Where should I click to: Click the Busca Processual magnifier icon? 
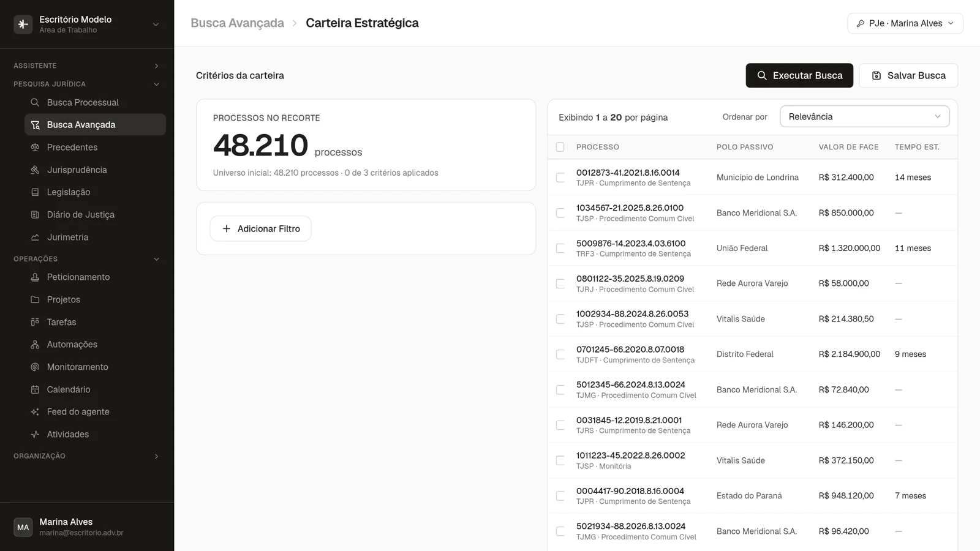click(35, 102)
